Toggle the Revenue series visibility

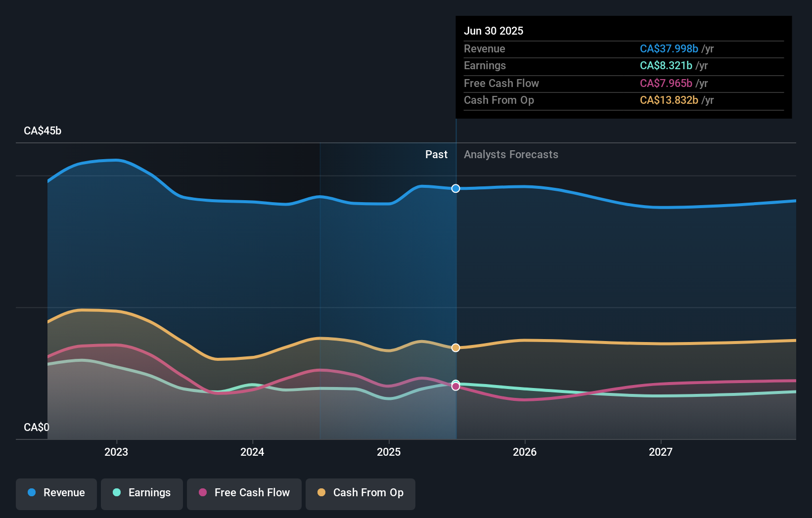click(56, 493)
